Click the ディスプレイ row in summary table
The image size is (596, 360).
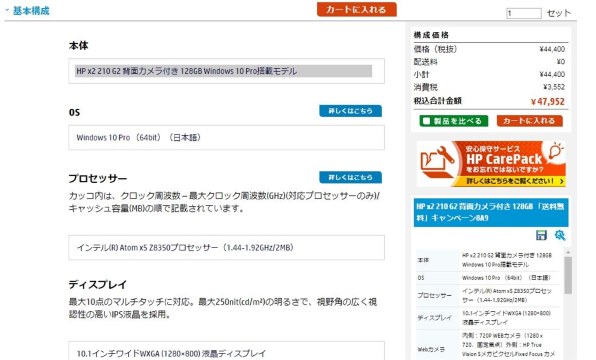point(488,318)
